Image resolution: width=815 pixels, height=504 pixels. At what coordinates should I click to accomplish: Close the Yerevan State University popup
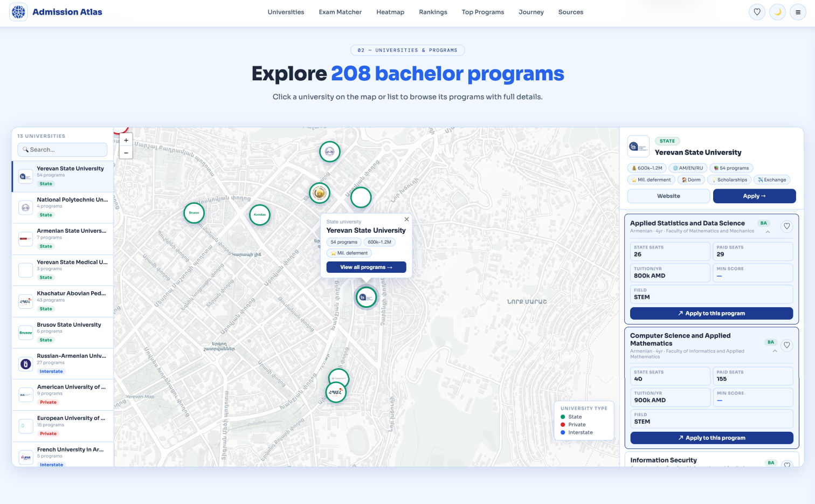coord(406,219)
